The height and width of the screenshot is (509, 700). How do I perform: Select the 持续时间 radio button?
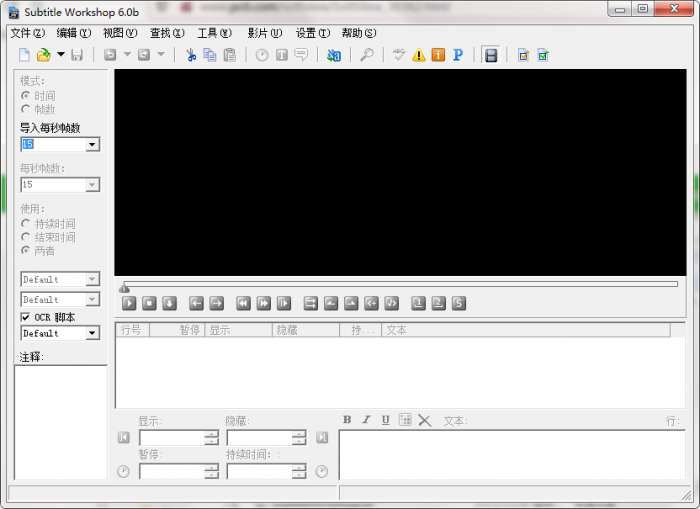click(x=25, y=223)
